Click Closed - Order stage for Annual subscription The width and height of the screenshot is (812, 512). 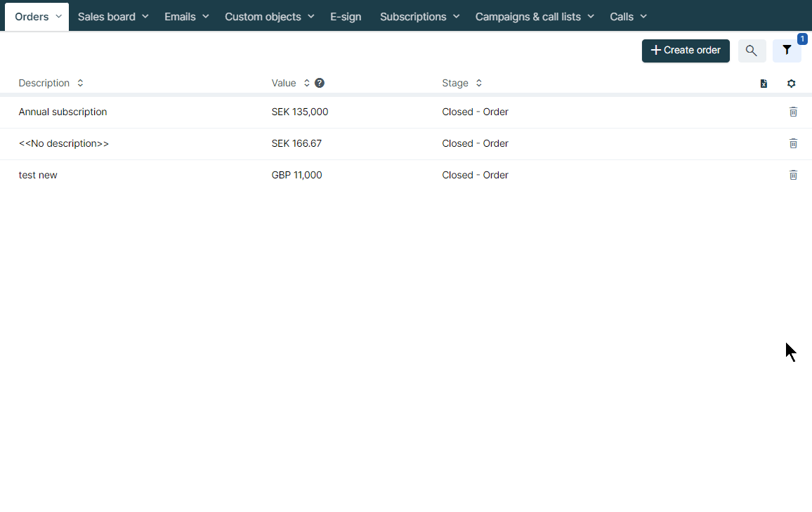[475, 112]
